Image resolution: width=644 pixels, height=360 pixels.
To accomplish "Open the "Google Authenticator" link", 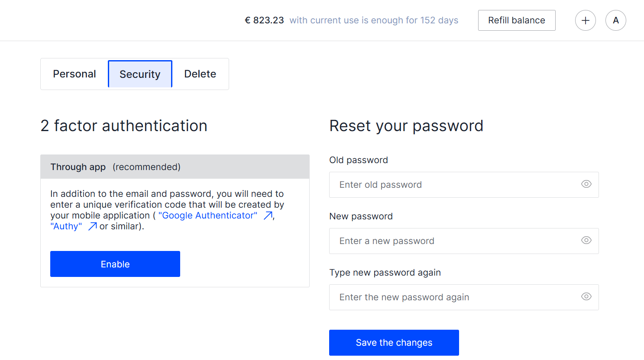I will tap(208, 215).
